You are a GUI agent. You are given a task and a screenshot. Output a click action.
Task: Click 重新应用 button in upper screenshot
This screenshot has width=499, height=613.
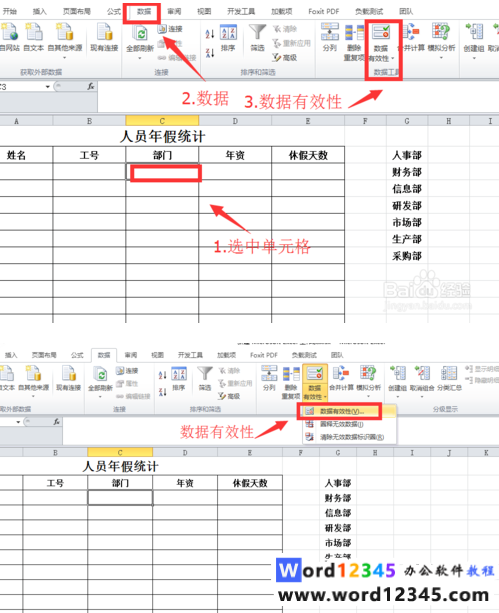tap(292, 43)
